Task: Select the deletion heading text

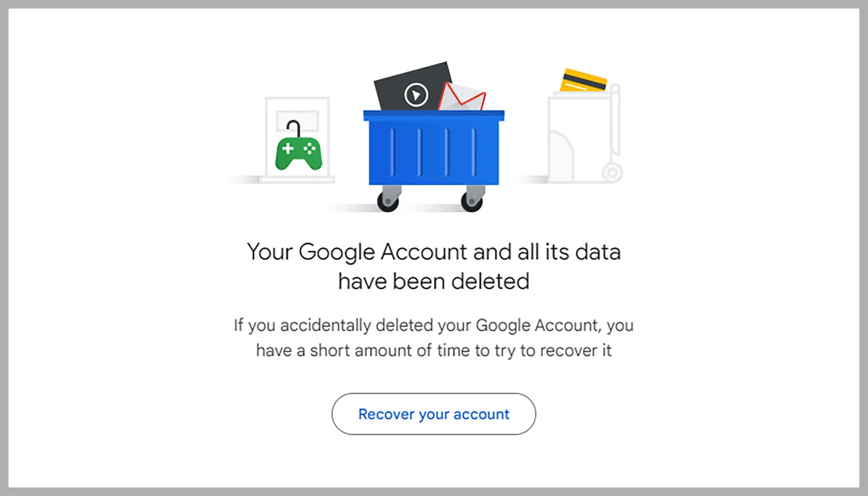Action: (433, 266)
